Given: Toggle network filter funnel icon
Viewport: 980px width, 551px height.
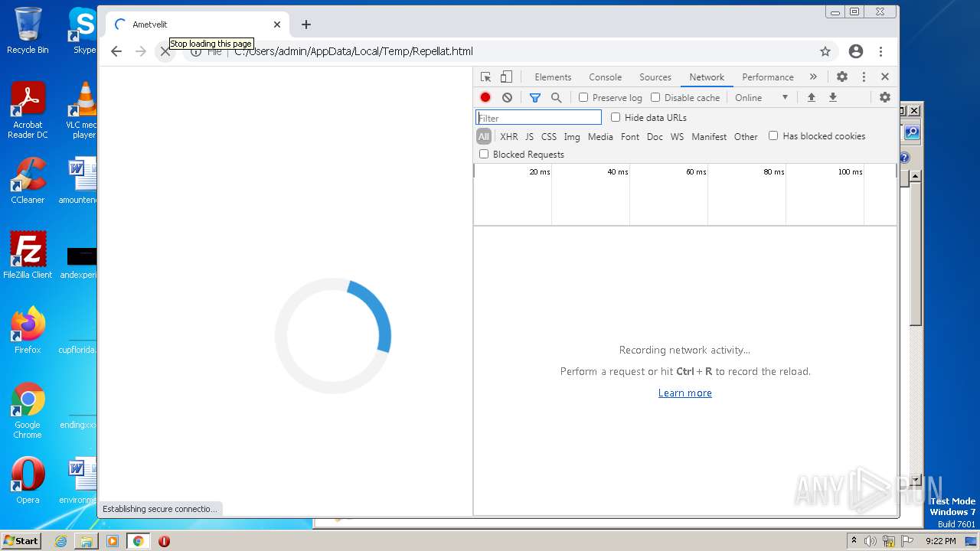Looking at the screenshot, I should [x=535, y=97].
